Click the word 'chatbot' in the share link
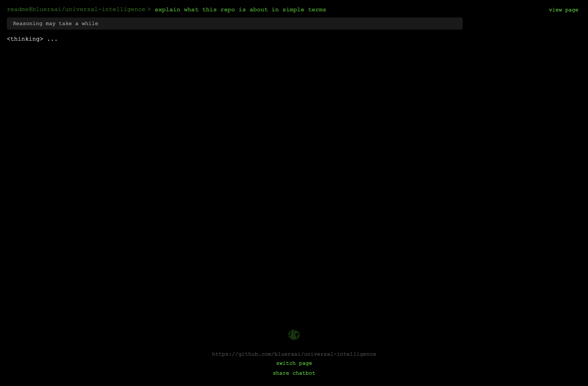588x386 pixels. pos(304,373)
